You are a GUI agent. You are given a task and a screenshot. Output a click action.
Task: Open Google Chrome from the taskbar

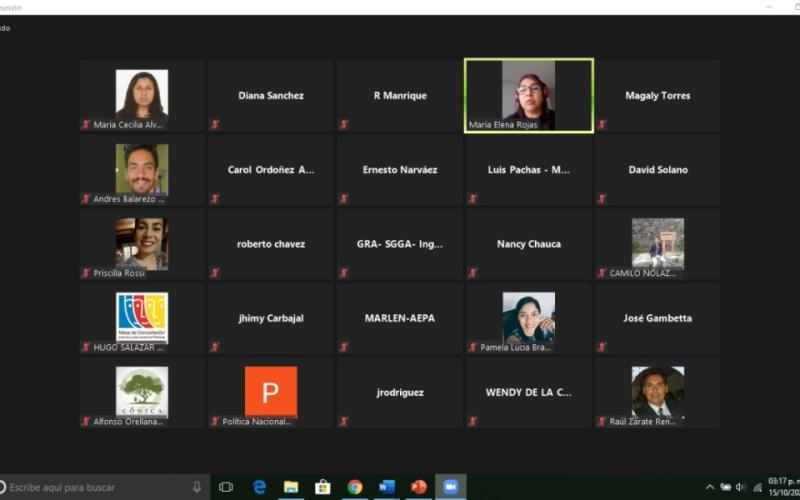355,487
